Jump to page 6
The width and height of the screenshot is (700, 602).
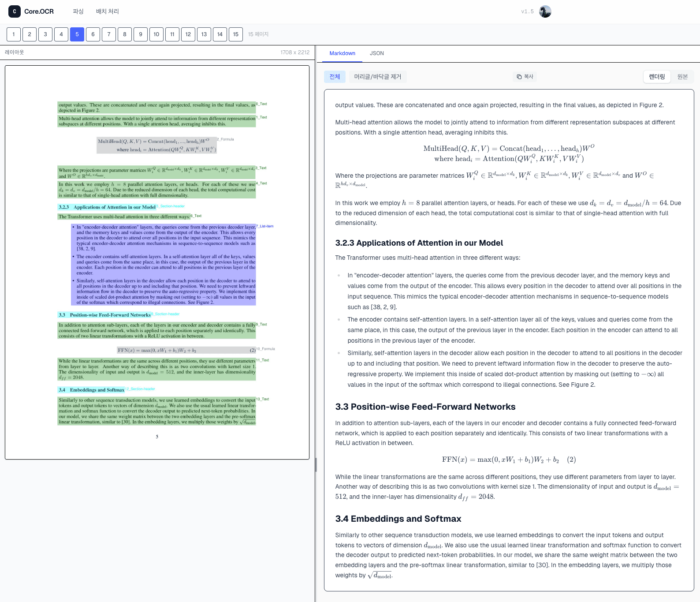coord(93,34)
